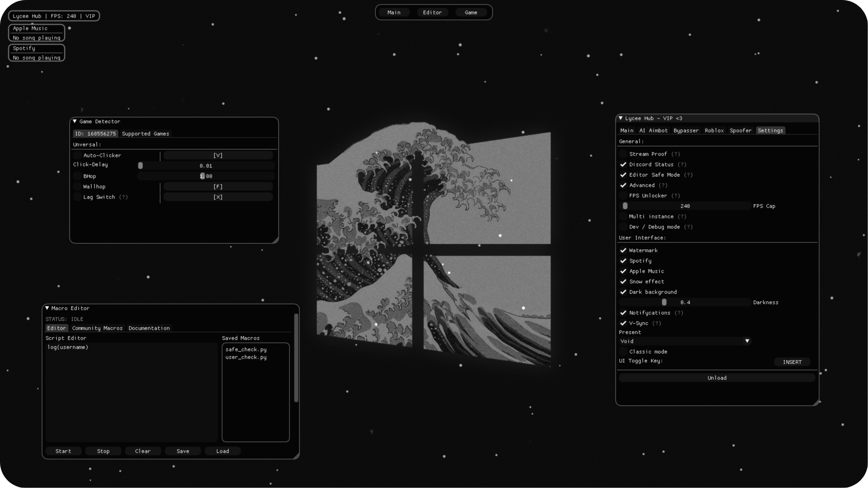Click the help marker beside V-Sync

(x=657, y=323)
